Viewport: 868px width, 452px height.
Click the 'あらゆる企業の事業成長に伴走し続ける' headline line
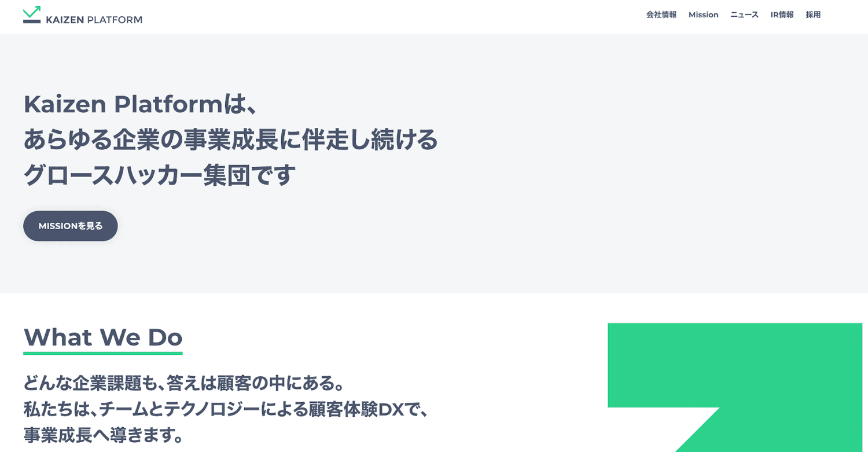point(230,139)
